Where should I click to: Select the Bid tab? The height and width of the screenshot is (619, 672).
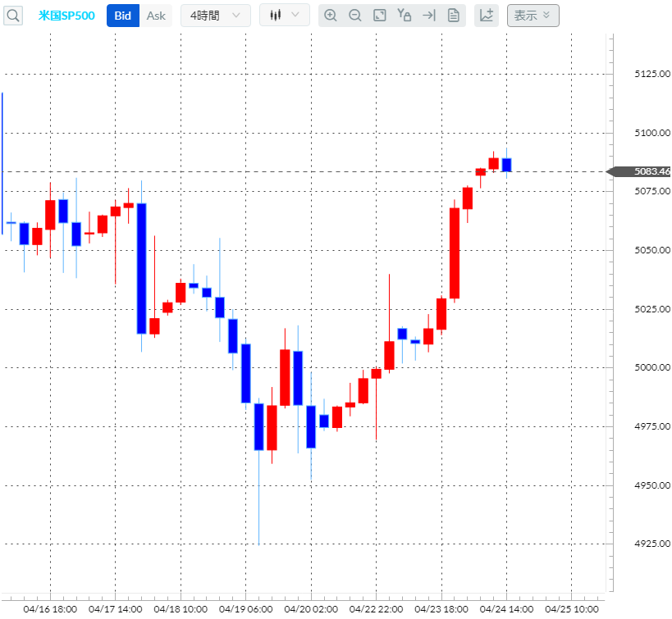point(122,15)
